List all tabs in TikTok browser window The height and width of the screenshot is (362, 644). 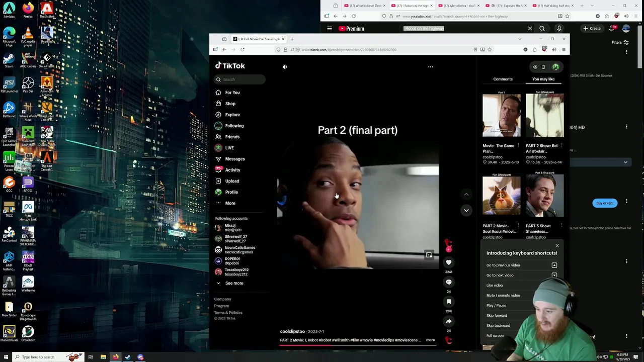click(520, 39)
